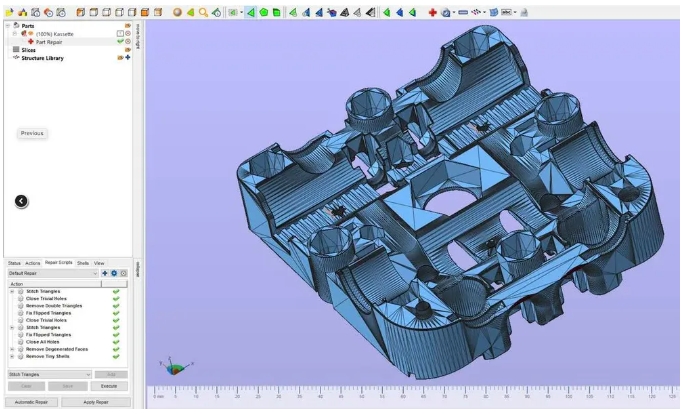Viewport: 683px width, 414px height.
Task: Select the Kassette part in tree
Action: (54, 34)
